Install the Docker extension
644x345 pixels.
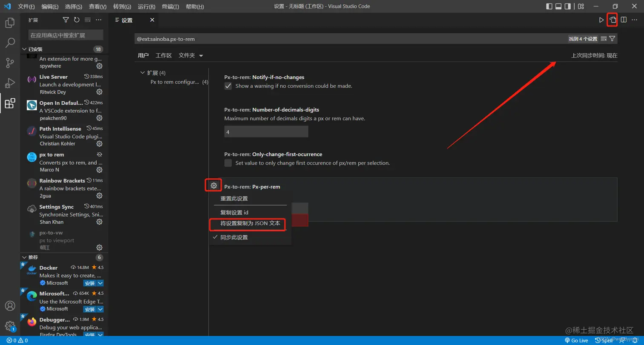(x=89, y=283)
